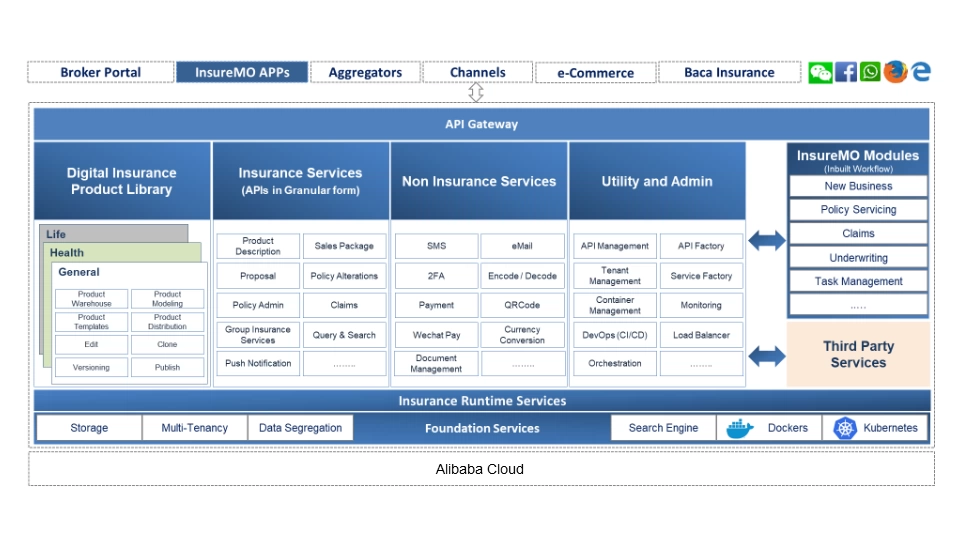Click Push Notification box
This screenshot has height=540, width=960.
(x=258, y=363)
